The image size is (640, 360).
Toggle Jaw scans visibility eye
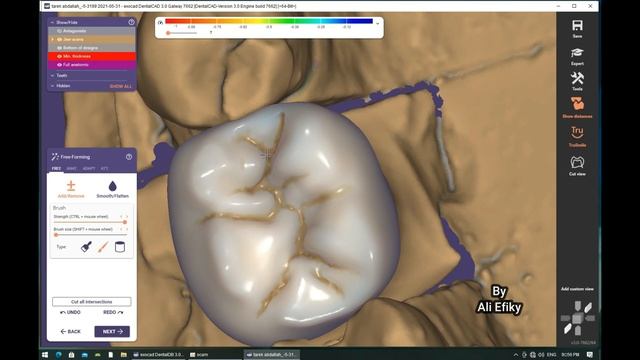[x=59, y=40]
